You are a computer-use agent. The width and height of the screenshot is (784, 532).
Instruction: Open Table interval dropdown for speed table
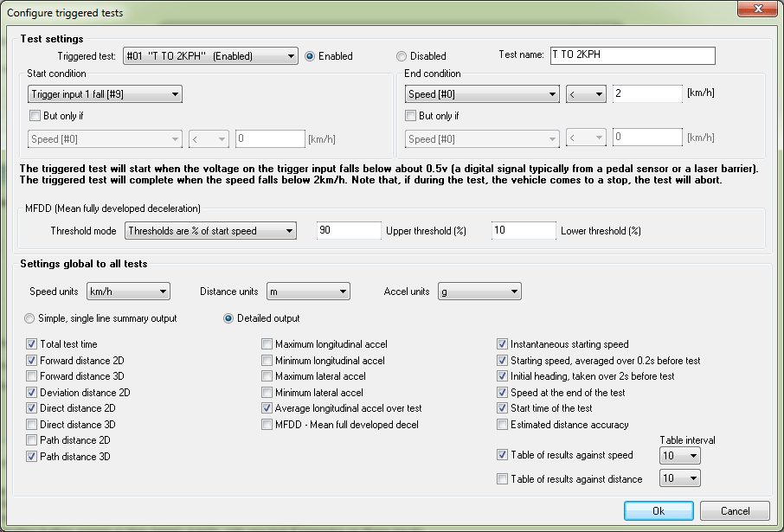pos(680,456)
